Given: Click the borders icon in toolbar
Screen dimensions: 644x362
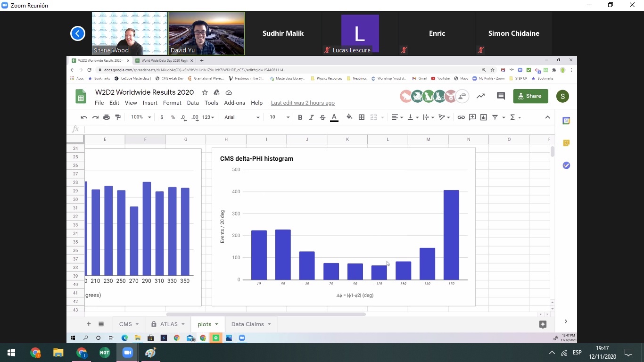Looking at the screenshot, I should (362, 117).
